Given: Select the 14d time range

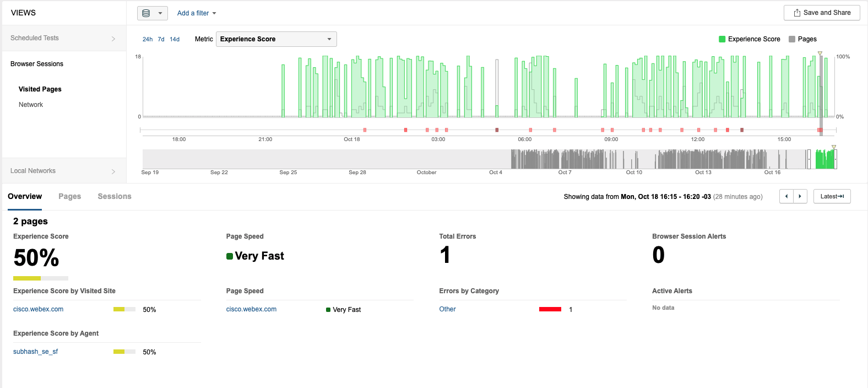Looking at the screenshot, I should click(x=175, y=39).
